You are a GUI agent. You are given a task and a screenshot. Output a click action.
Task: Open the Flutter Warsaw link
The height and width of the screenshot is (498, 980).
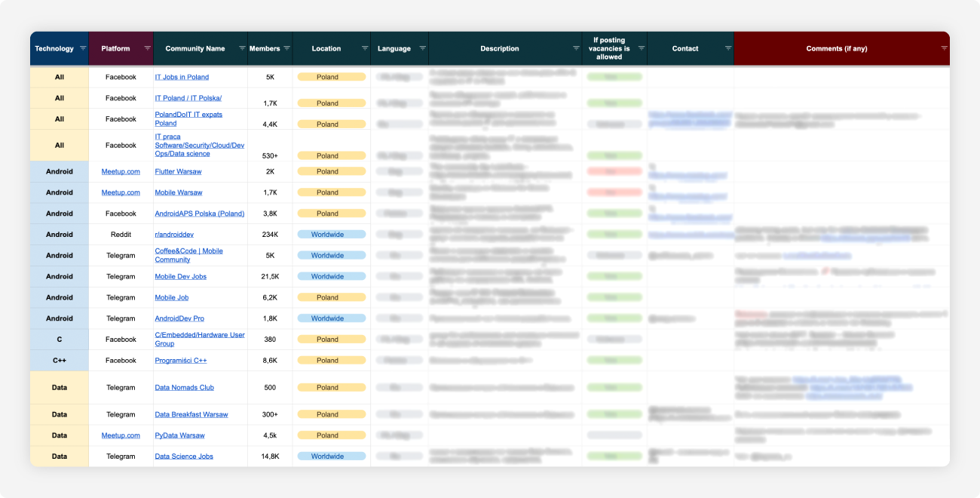click(178, 171)
